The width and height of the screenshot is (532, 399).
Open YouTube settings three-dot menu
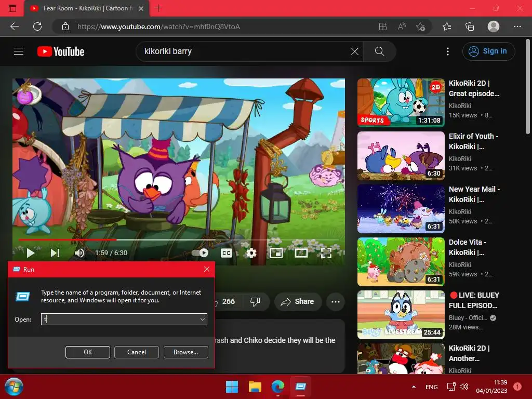tap(448, 51)
